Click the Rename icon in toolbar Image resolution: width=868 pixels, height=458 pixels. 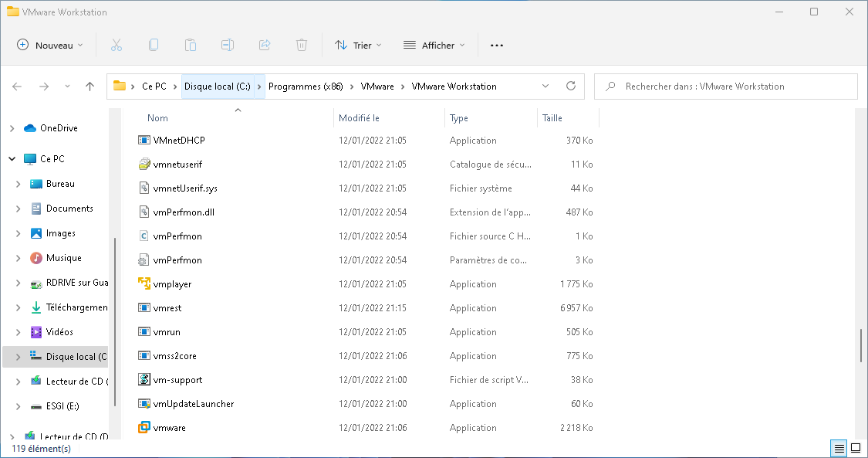(x=228, y=46)
